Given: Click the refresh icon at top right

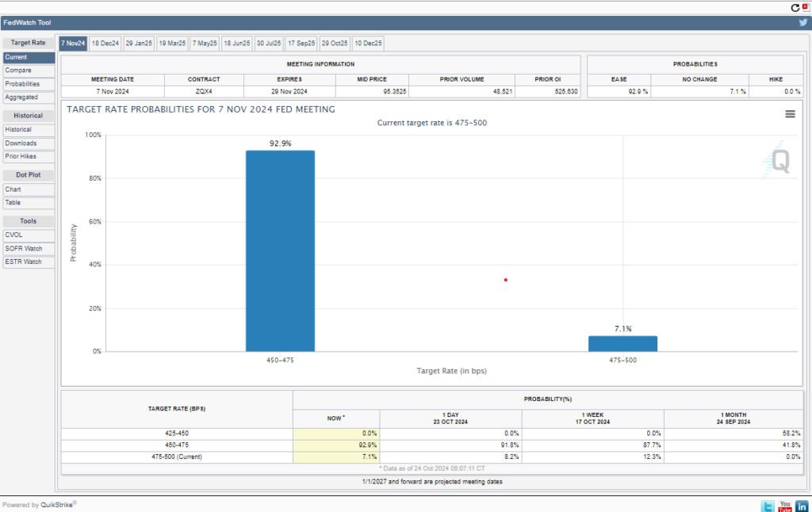Looking at the screenshot, I should click(795, 7).
